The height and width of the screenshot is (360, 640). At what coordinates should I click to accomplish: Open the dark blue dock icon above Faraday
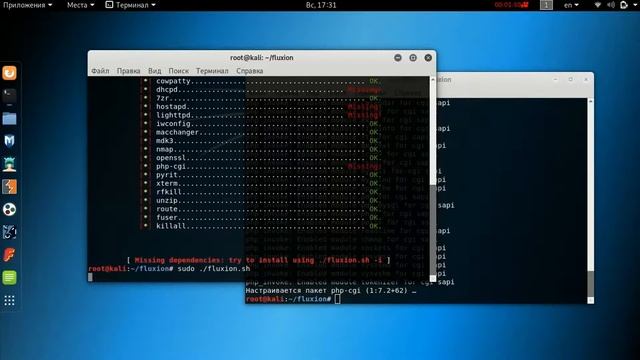point(9,232)
